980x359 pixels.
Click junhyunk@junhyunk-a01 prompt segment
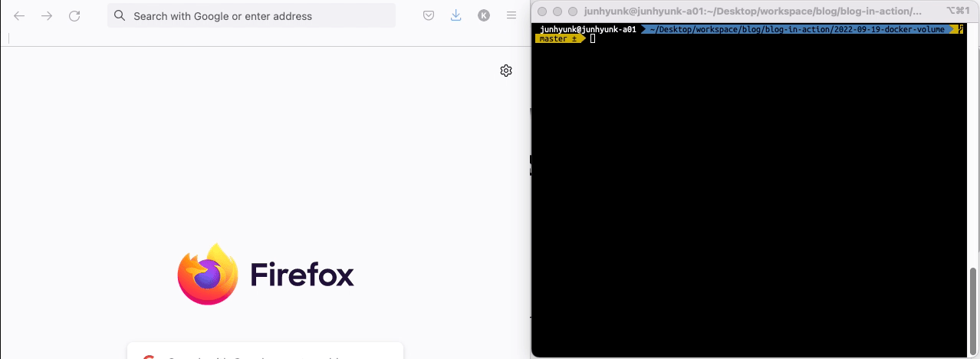tap(588, 29)
